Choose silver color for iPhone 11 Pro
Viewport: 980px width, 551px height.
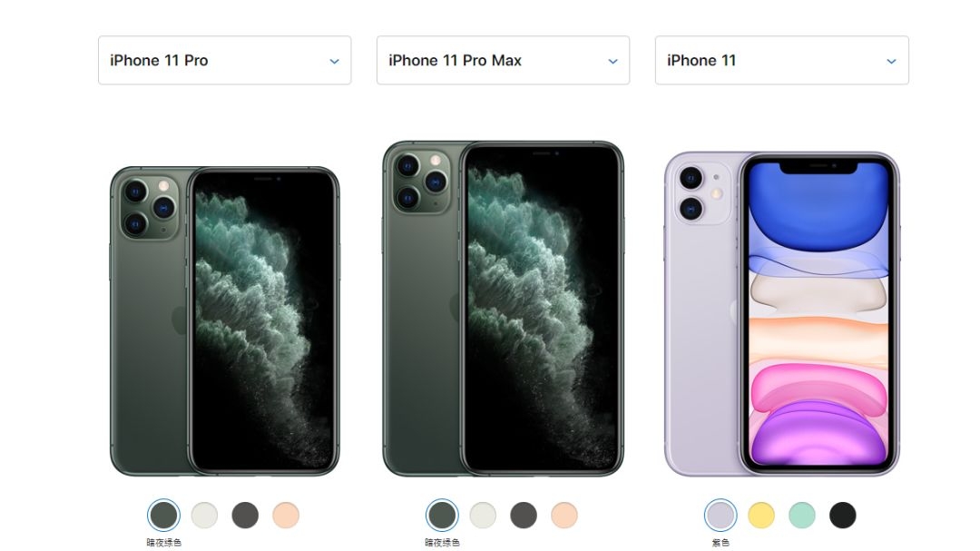click(204, 516)
